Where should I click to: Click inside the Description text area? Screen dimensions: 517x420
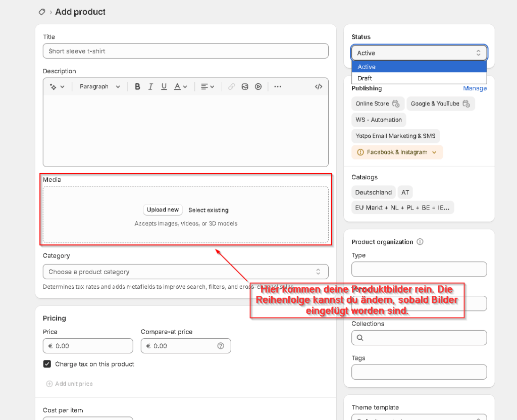[x=186, y=130]
